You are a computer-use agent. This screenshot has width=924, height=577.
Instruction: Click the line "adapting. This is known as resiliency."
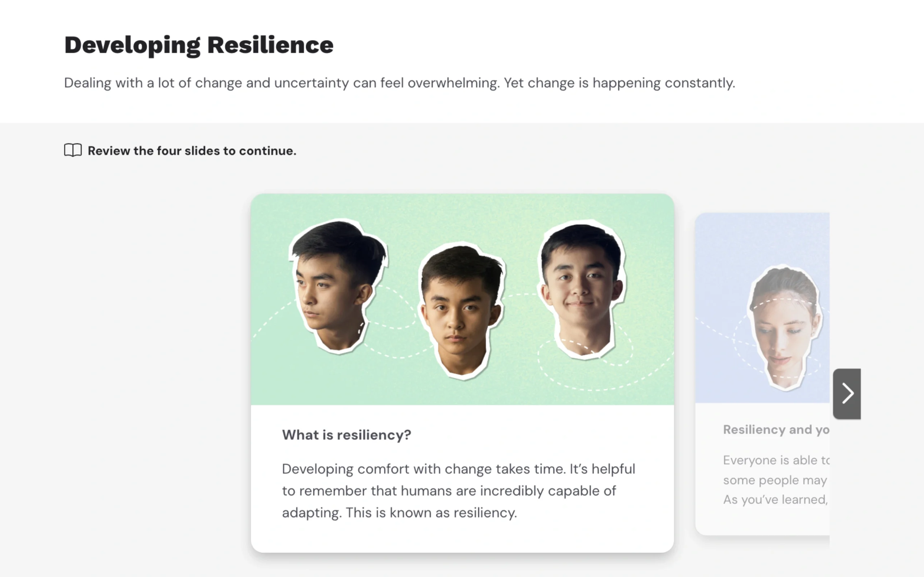point(399,512)
